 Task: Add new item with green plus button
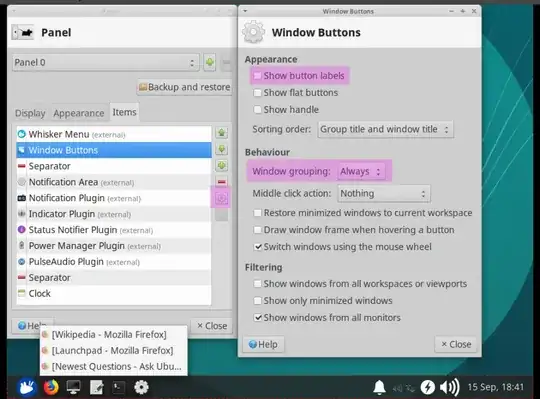pyautogui.click(x=221, y=166)
